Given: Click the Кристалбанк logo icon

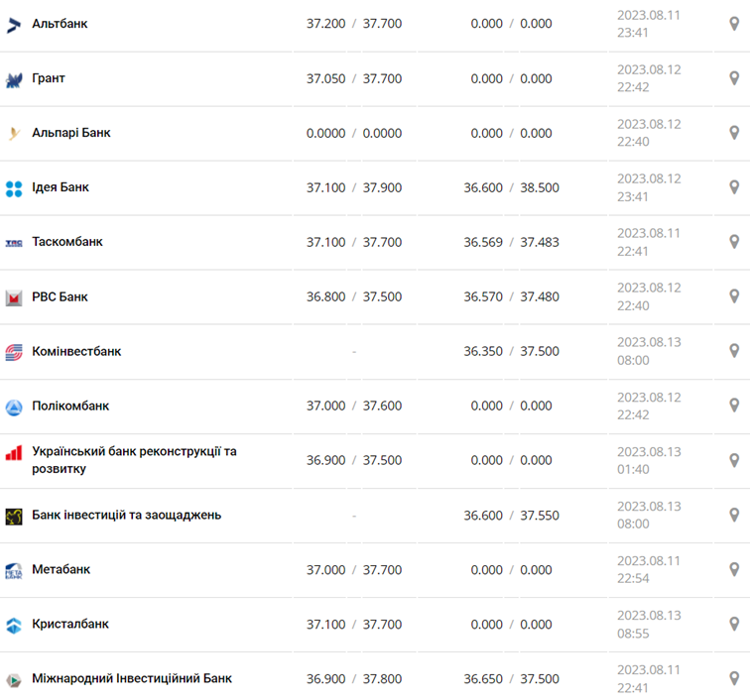Looking at the screenshot, I should click(x=14, y=625).
